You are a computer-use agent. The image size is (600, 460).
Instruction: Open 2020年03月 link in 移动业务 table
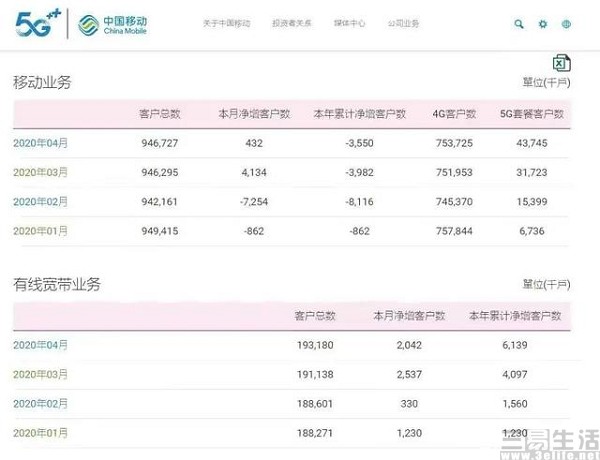click(40, 172)
